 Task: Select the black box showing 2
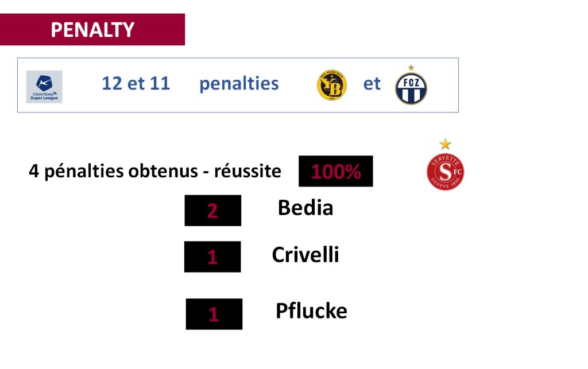212,211
